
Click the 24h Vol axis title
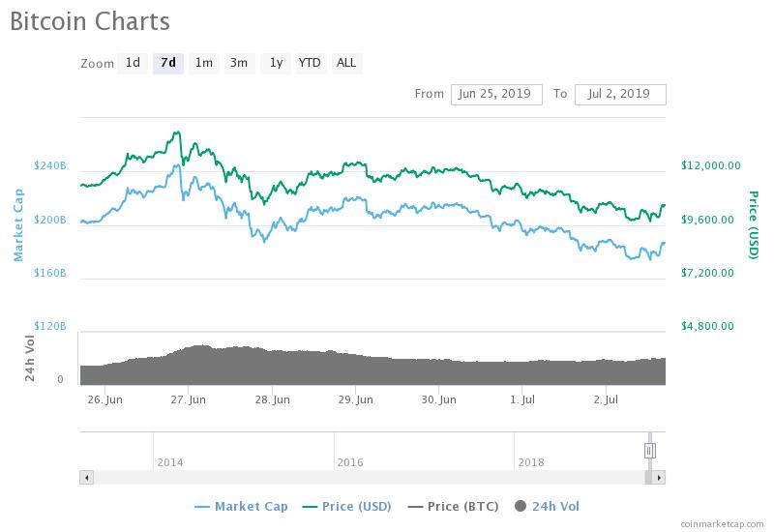coord(30,358)
